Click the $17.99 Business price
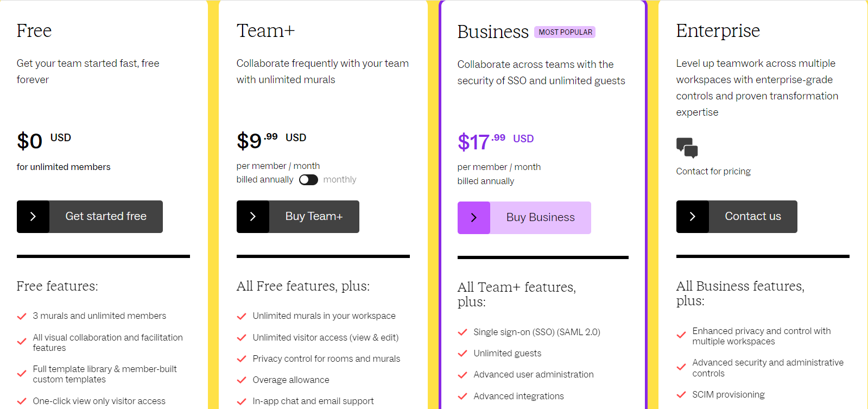The width and height of the screenshot is (868, 409). pos(481,142)
